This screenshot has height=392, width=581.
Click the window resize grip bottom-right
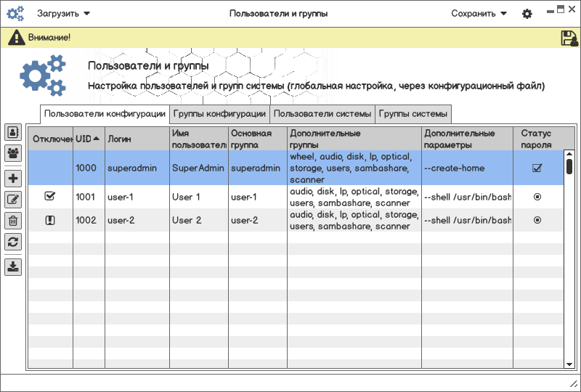(x=574, y=385)
